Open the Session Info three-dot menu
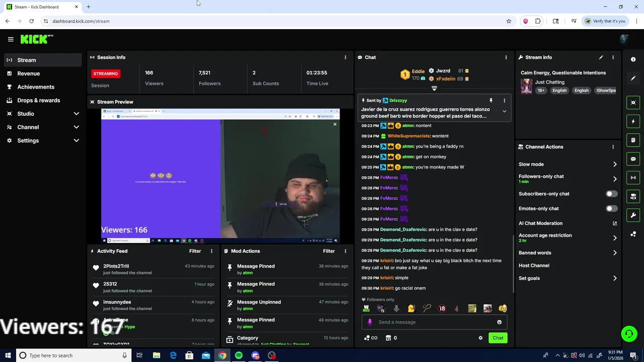Viewport: 644px width, 362px height. pos(345,57)
